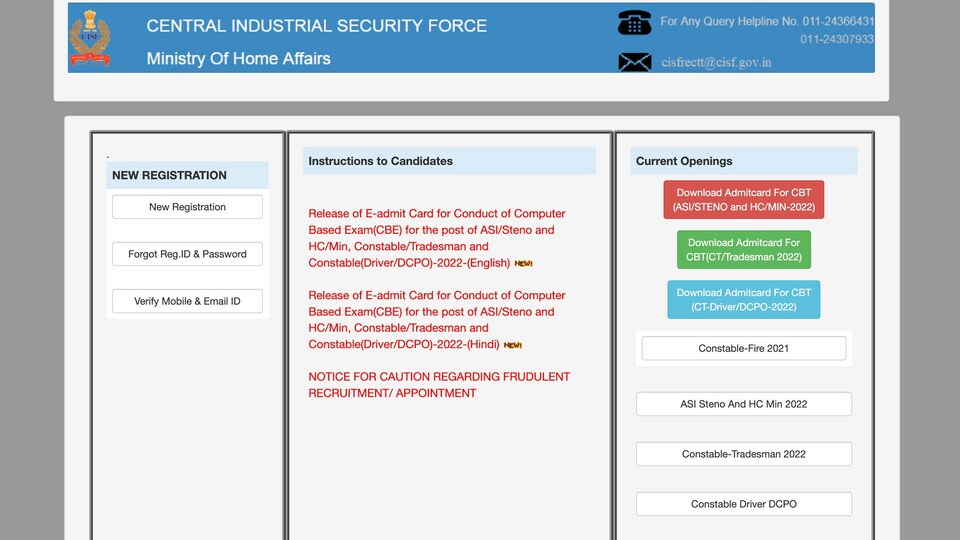Click the cisfrectt@cisf.gov.in email address

click(716, 62)
